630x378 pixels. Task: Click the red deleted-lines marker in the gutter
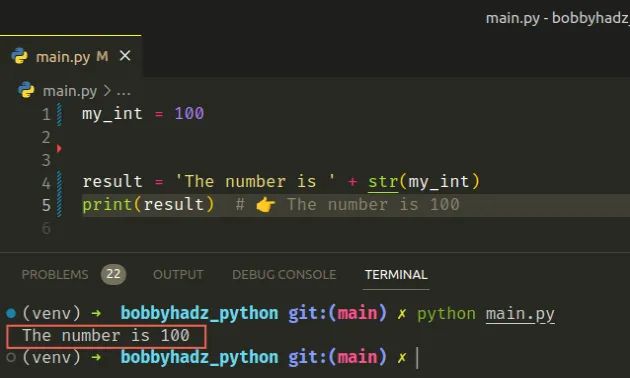pos(59,149)
